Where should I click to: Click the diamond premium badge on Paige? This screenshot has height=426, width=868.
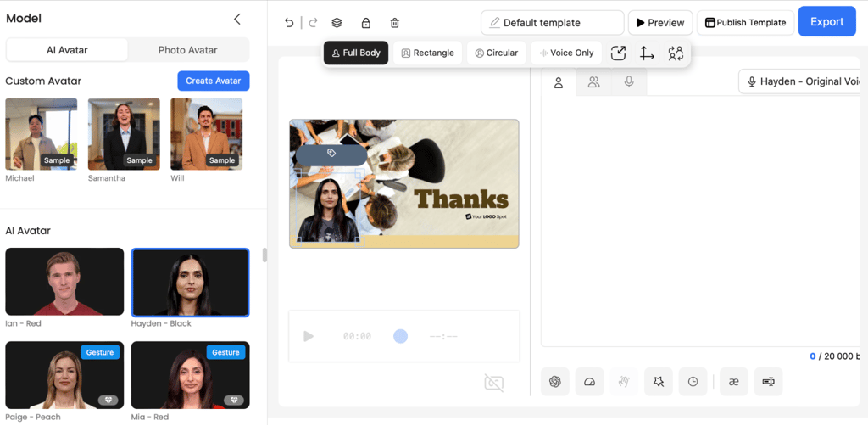pyautogui.click(x=108, y=400)
